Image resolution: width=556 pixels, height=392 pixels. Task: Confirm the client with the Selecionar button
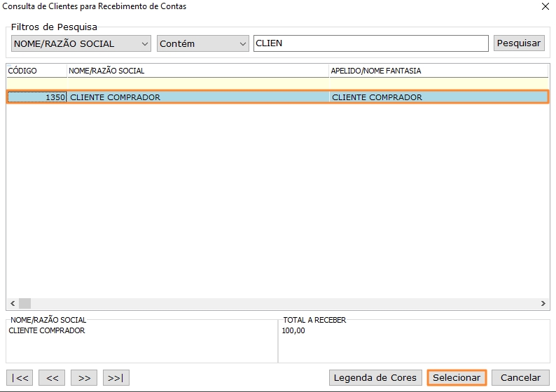[x=457, y=378]
